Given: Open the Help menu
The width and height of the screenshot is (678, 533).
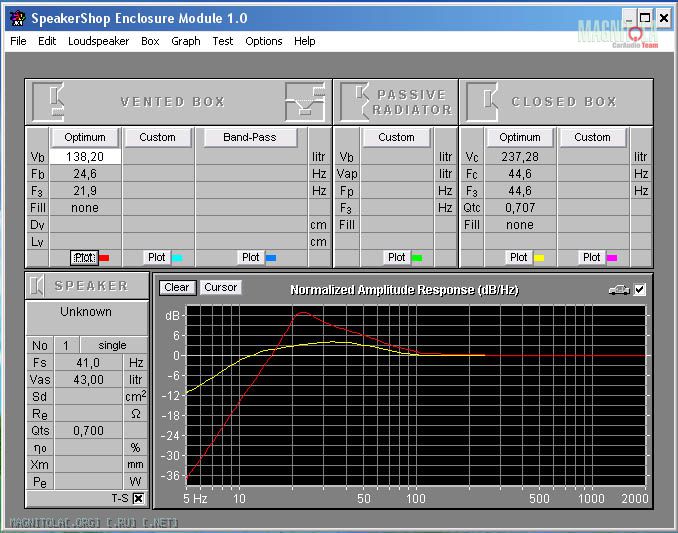Looking at the screenshot, I should pyautogui.click(x=304, y=41).
